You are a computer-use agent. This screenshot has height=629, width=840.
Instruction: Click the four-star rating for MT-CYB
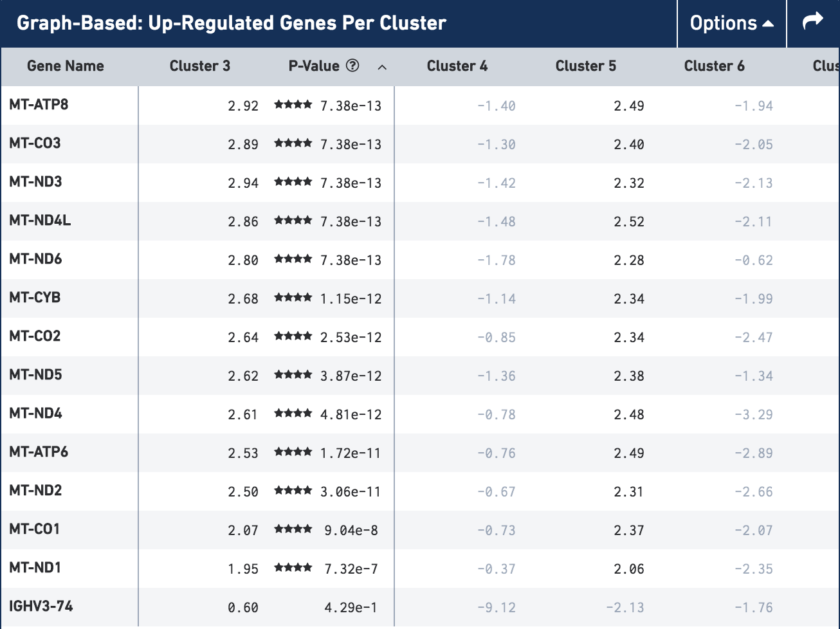click(x=293, y=298)
